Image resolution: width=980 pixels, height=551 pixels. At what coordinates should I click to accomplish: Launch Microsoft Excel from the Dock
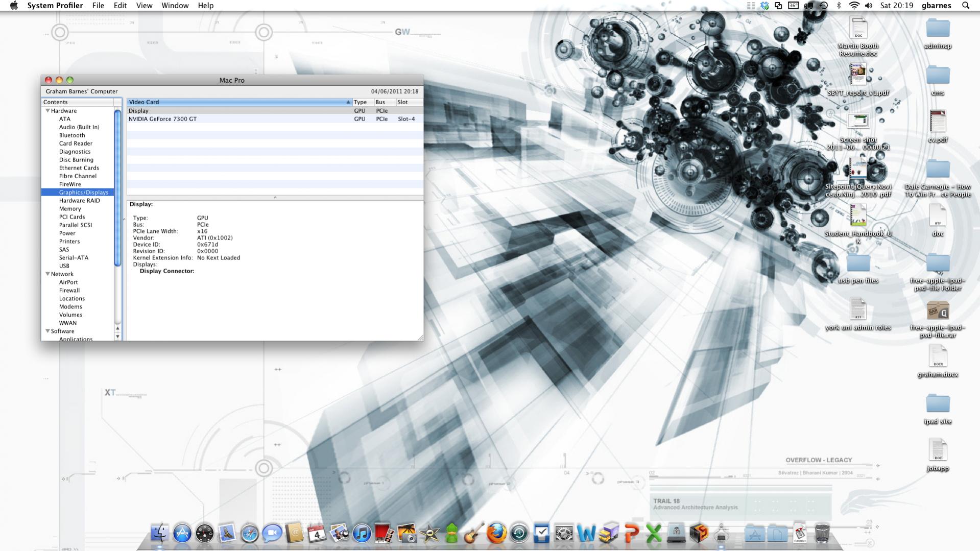654,533
